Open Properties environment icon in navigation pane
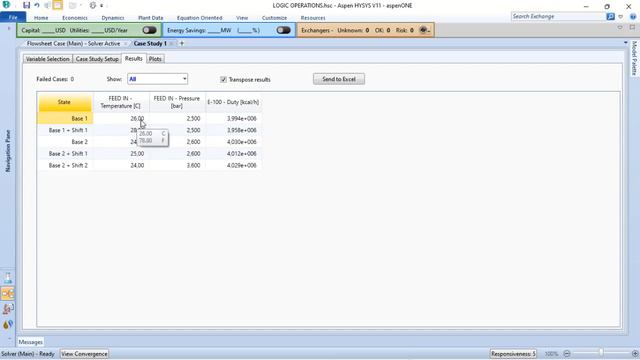This screenshot has height=360, width=640. click(8, 278)
